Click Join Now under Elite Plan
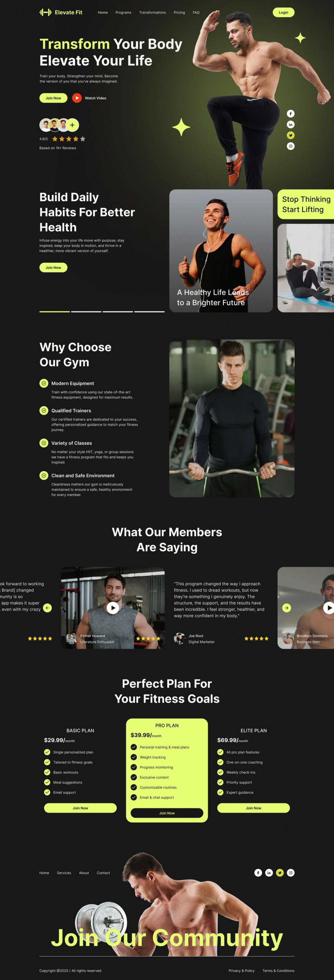This screenshot has width=334, height=980. [x=253, y=808]
